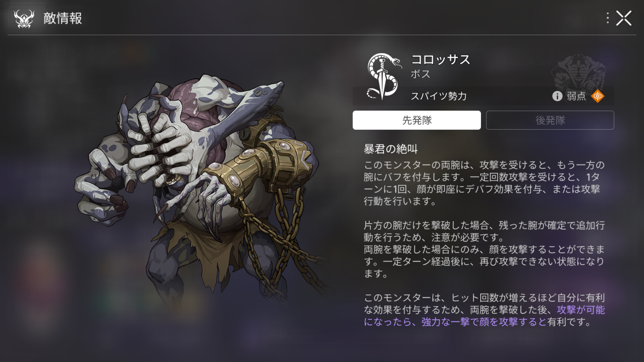Click the 弱点 weakness label
The height and width of the screenshot is (362, 644).
pos(576,96)
